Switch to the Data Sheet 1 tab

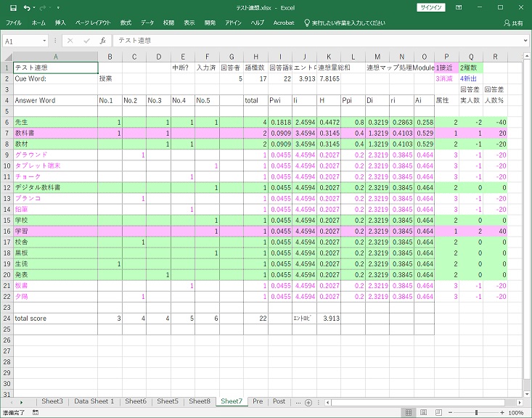tap(94, 401)
